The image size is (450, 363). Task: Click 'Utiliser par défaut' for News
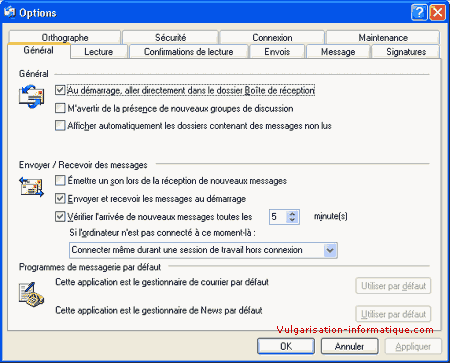tap(393, 314)
